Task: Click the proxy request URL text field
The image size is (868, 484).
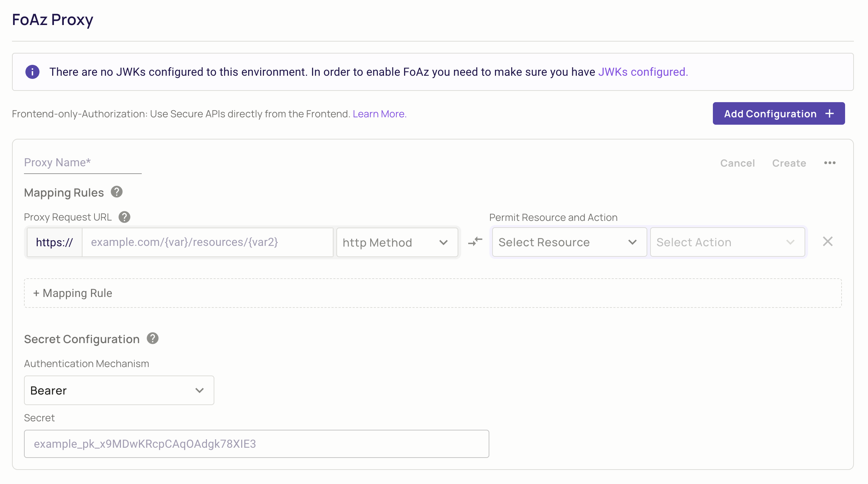Action: click(x=207, y=242)
